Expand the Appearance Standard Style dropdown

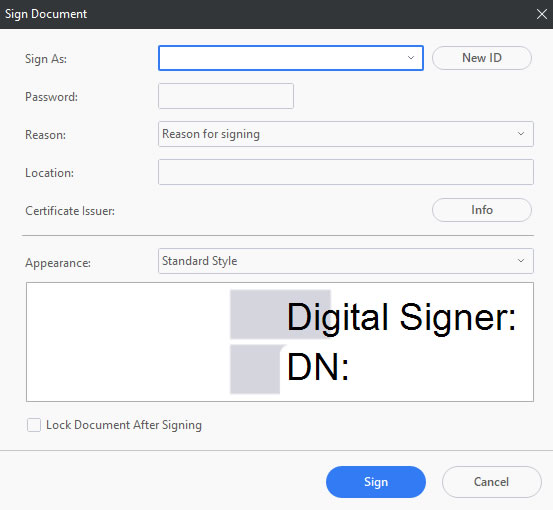pos(346,261)
